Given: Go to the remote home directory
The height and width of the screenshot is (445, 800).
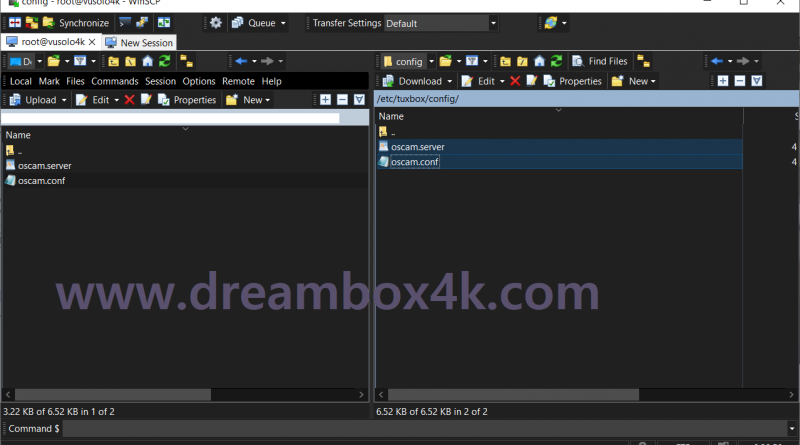Looking at the screenshot, I should 539,61.
